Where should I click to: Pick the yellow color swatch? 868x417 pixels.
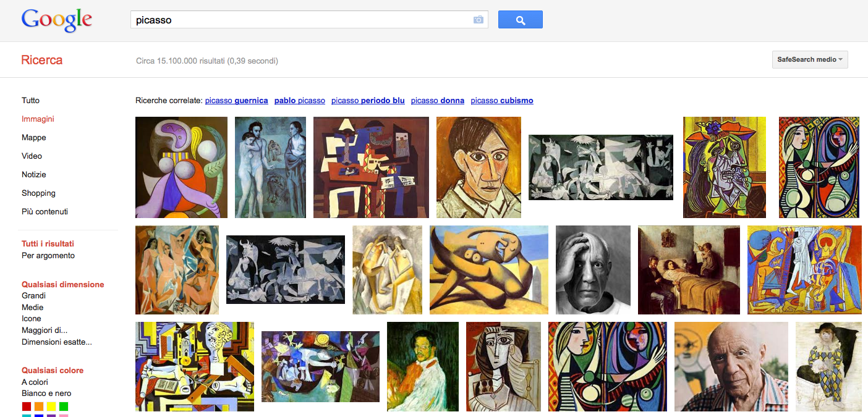(x=51, y=406)
